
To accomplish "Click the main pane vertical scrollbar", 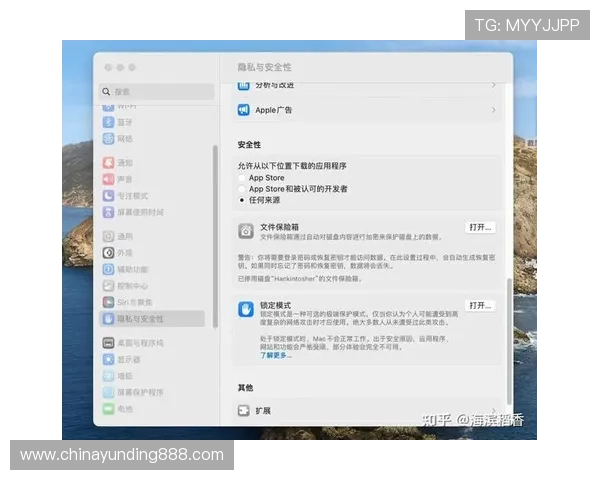I will [x=509, y=341].
